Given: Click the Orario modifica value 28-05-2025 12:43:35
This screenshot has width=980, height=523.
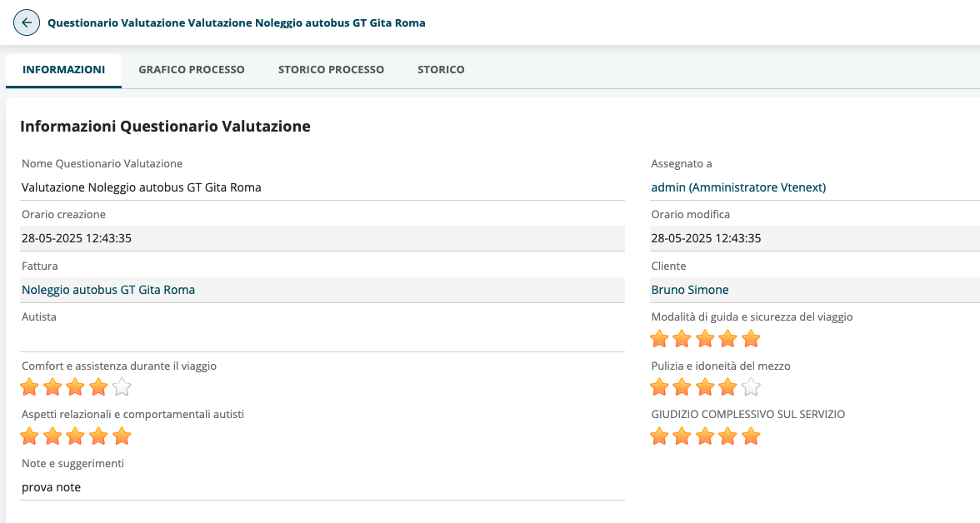Looking at the screenshot, I should (x=707, y=238).
